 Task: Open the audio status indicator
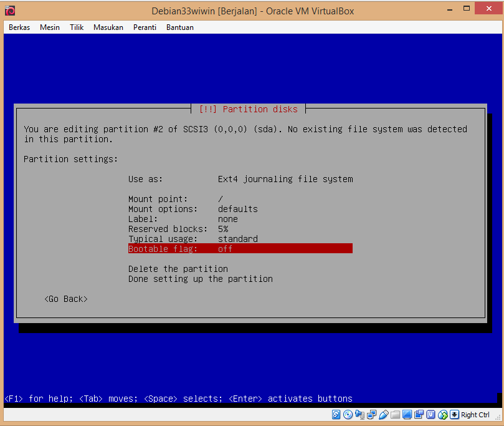pos(359,415)
